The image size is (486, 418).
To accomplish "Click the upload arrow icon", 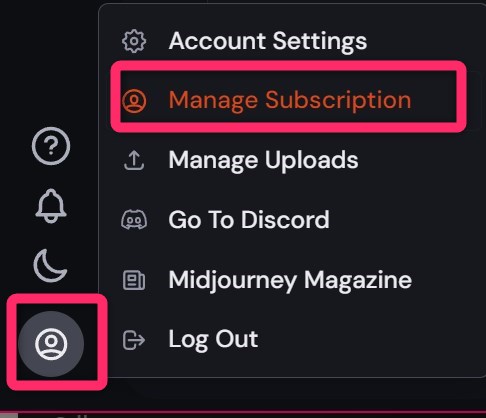I will [134, 160].
